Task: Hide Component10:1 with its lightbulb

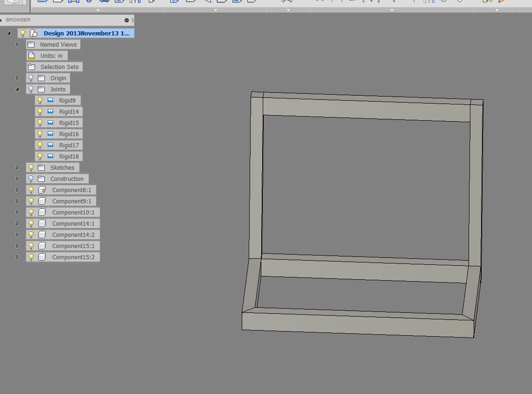Action: point(31,212)
